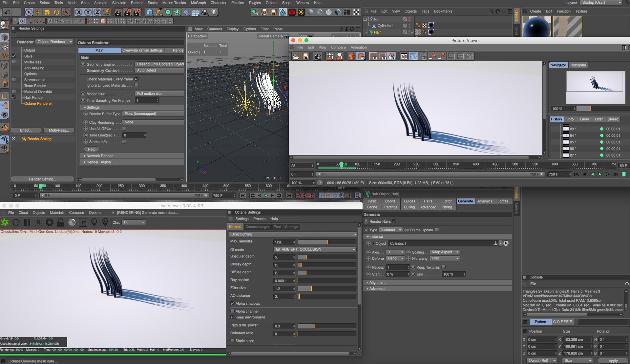Click the Undo arrow icon
Viewport: 630px width, 364px height.
click(x=7, y=12)
